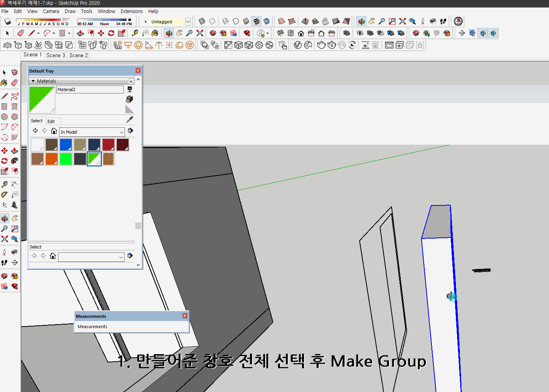549x392 pixels.
Task: Collapse the Materials panel triangle
Action: [x=33, y=81]
